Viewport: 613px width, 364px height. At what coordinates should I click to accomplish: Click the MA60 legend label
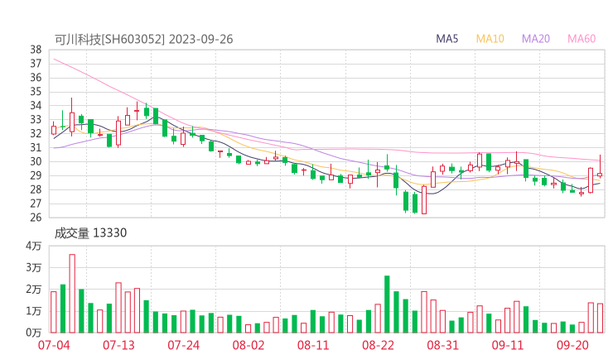[582, 39]
